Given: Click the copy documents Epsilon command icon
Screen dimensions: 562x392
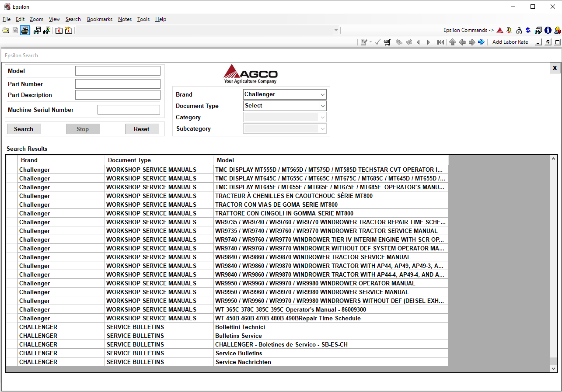Looking at the screenshot, I should coord(510,30).
